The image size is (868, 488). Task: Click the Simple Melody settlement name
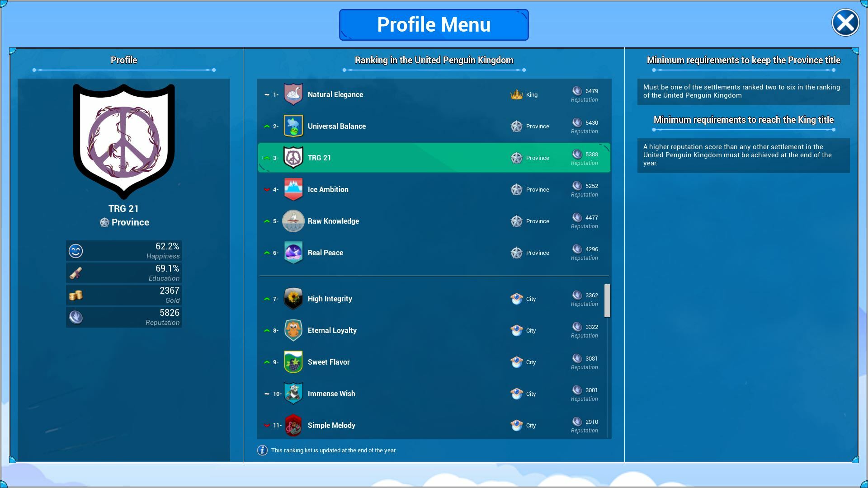(x=331, y=425)
